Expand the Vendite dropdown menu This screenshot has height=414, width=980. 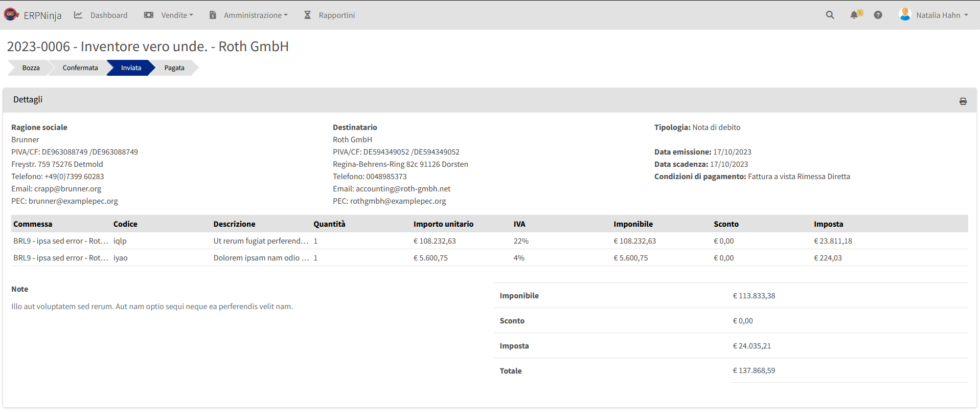177,15
